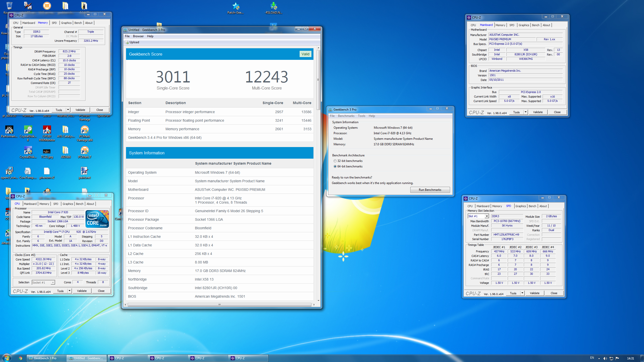Launch PCMark 7 desktop icon
The image size is (644, 362).
(x=85, y=152)
